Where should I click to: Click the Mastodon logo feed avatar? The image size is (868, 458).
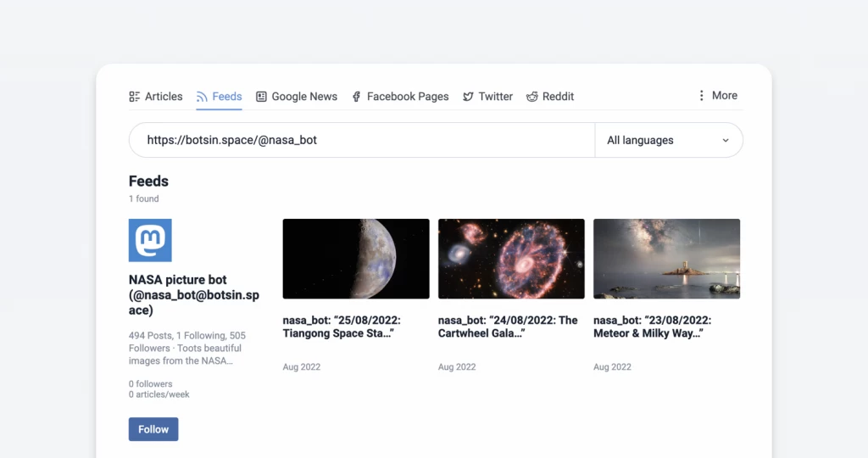[x=150, y=240]
